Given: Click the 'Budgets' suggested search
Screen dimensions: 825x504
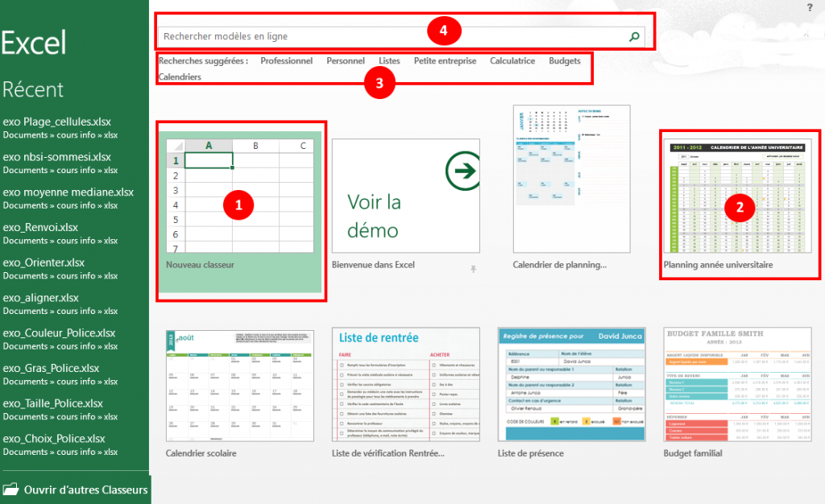Looking at the screenshot, I should click(x=564, y=60).
